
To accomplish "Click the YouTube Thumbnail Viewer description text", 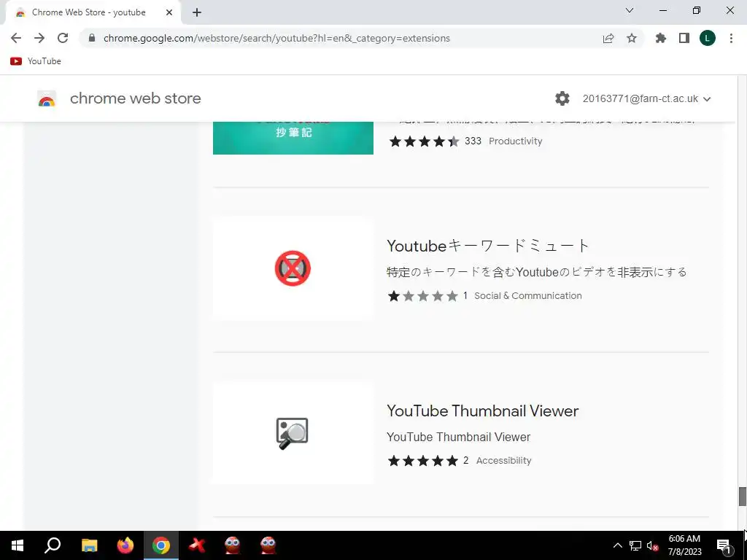I will pyautogui.click(x=458, y=437).
